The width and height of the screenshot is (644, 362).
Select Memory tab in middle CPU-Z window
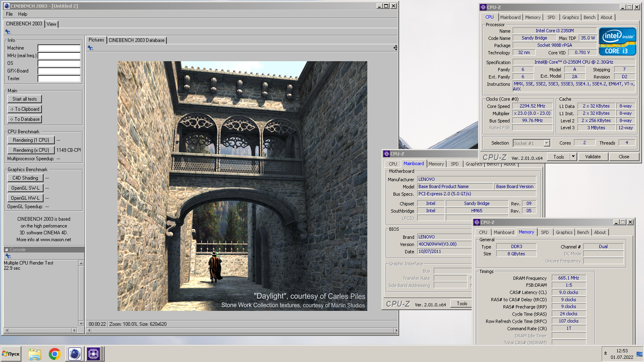(x=436, y=164)
